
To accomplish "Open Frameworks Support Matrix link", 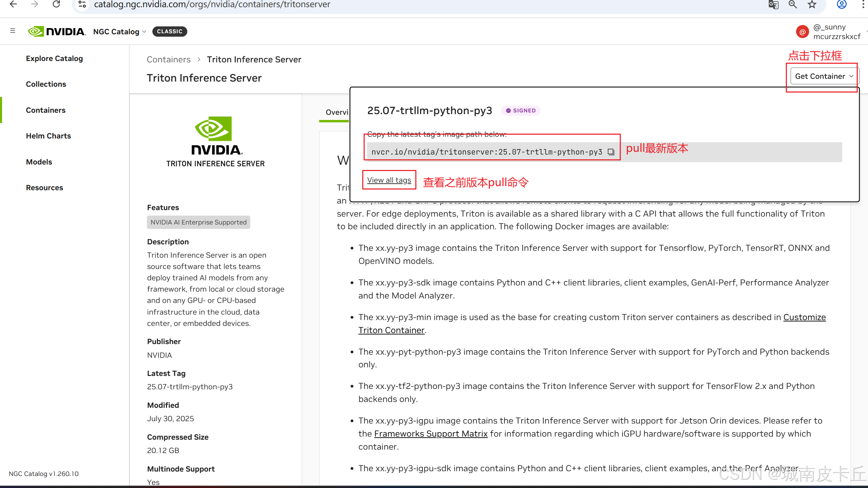I will [x=431, y=434].
